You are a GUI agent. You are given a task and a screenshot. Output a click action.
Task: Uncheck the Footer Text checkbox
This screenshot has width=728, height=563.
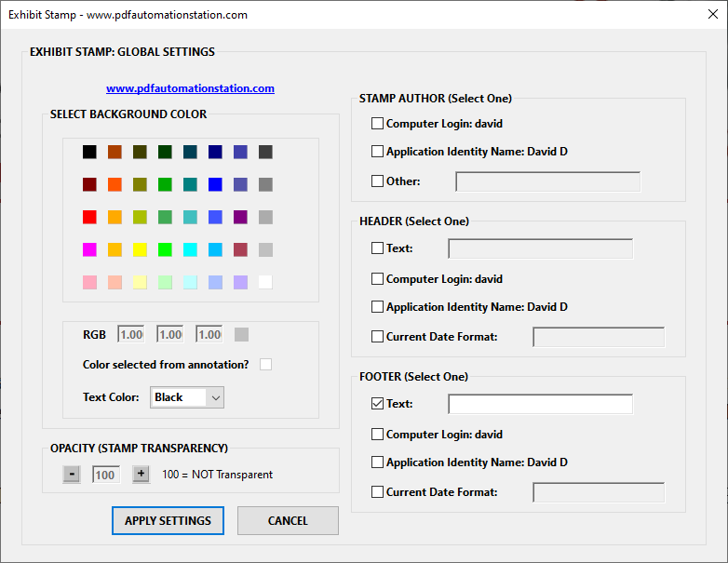pos(377,404)
